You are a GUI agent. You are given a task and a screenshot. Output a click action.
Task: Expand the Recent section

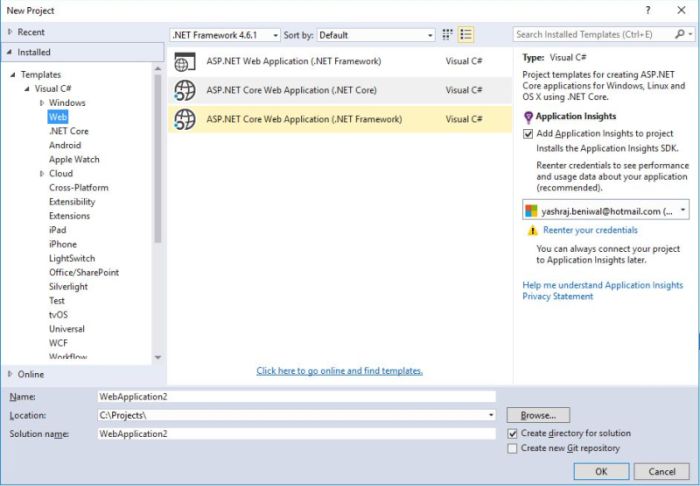pyautogui.click(x=10, y=32)
